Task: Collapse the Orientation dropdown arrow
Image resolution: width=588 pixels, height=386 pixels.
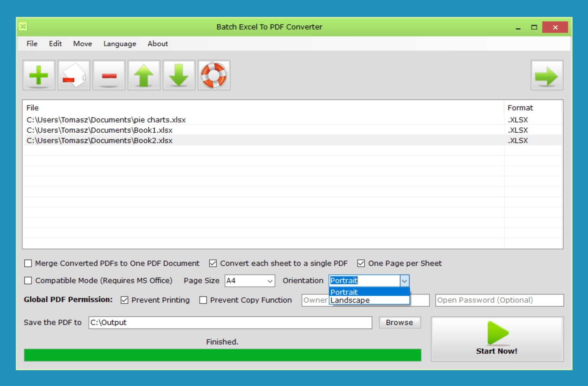Action: (x=404, y=281)
